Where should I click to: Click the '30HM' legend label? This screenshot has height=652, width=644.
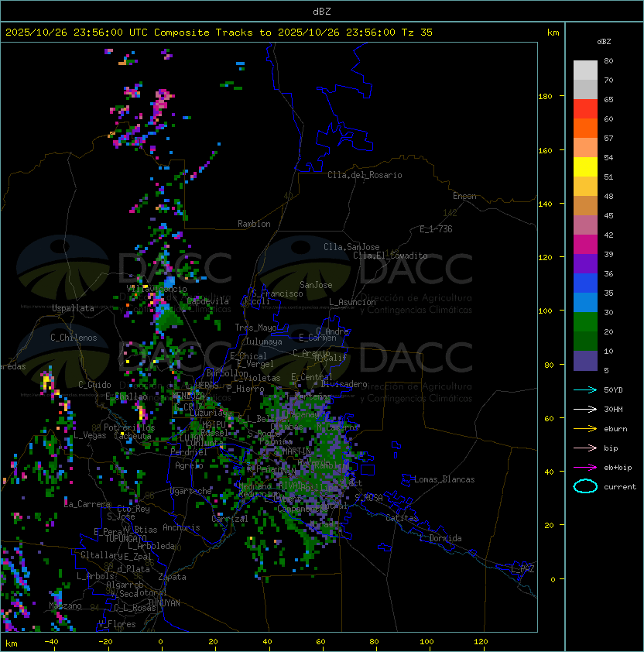click(613, 410)
